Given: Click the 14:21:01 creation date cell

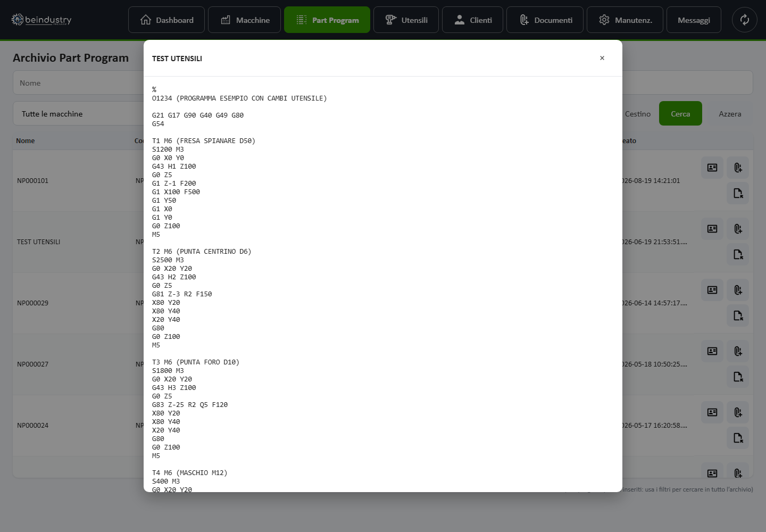Looking at the screenshot, I should tap(651, 180).
